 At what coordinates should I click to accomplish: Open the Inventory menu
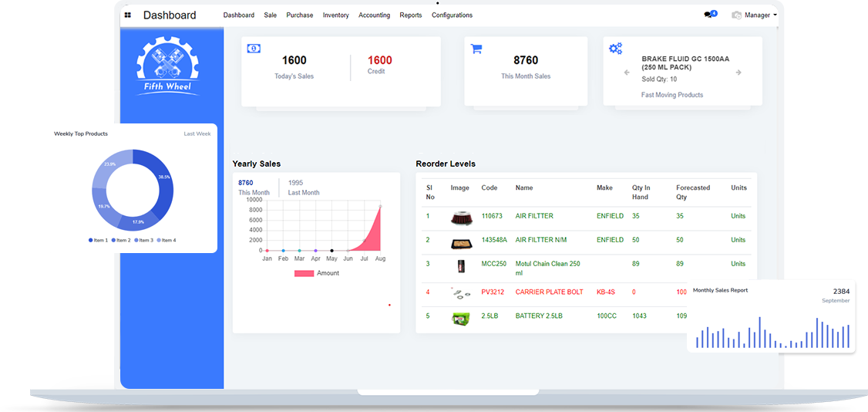(335, 15)
